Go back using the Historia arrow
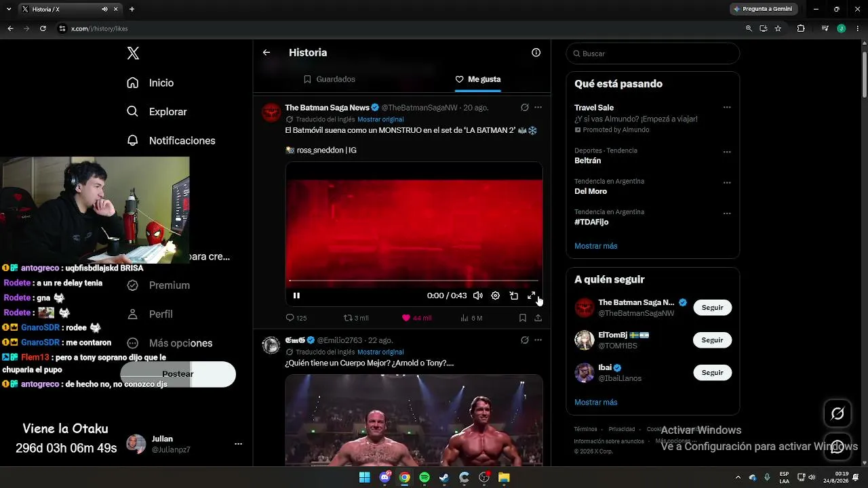The image size is (868, 488). 267,52
